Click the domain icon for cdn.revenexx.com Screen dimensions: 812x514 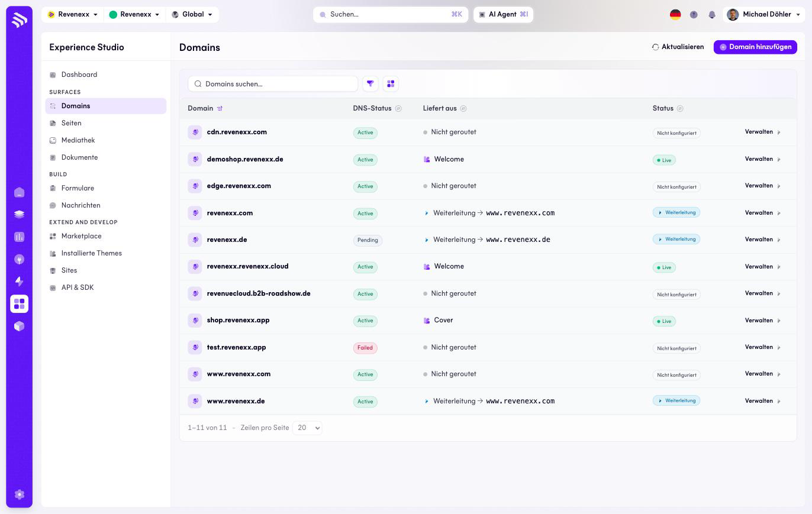195,132
